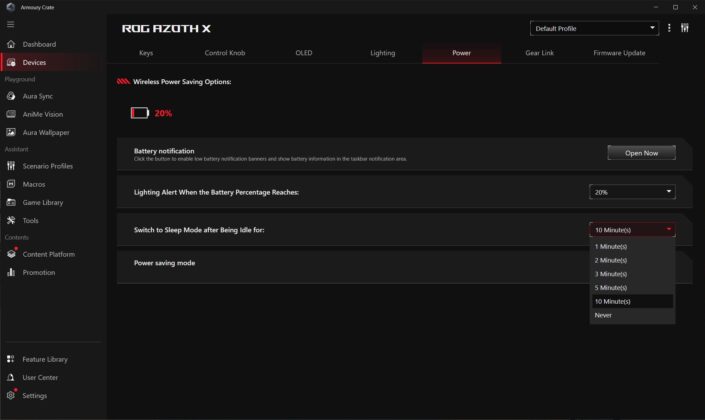Image resolution: width=705 pixels, height=420 pixels.
Task: Close the Armoury Crate window
Action: [x=695, y=7]
